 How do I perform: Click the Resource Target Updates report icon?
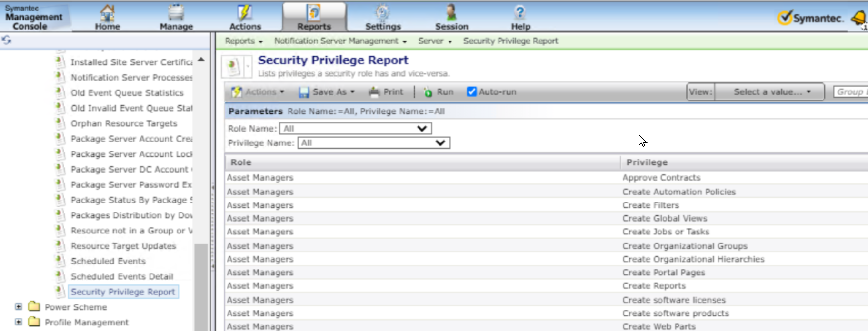(x=60, y=245)
